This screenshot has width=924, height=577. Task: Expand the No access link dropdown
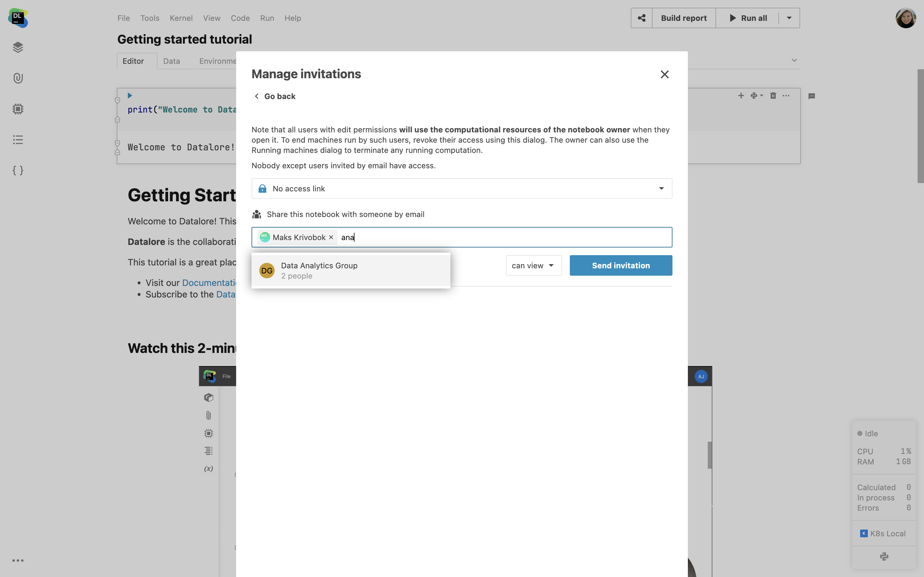pos(661,188)
